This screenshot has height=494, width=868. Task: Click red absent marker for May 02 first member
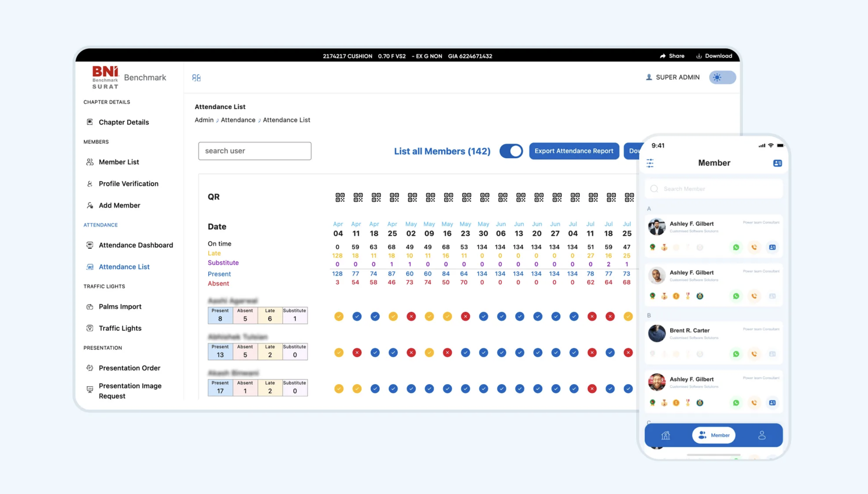tap(411, 317)
